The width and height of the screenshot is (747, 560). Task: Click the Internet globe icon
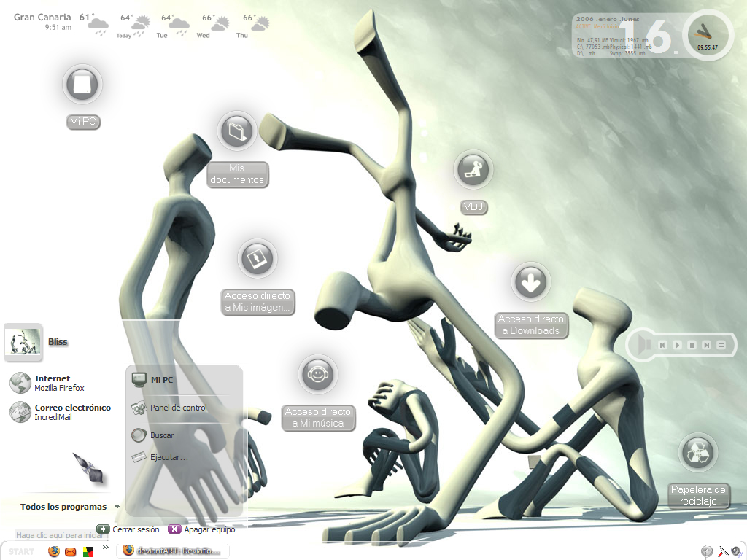tap(20, 383)
